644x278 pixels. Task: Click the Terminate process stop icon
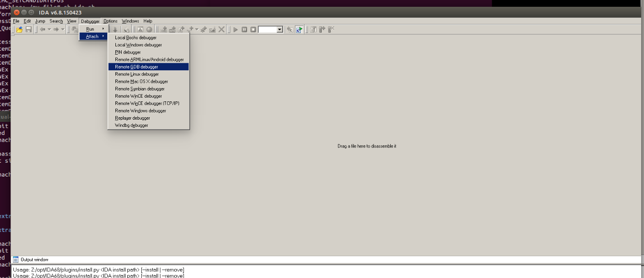coord(253,30)
